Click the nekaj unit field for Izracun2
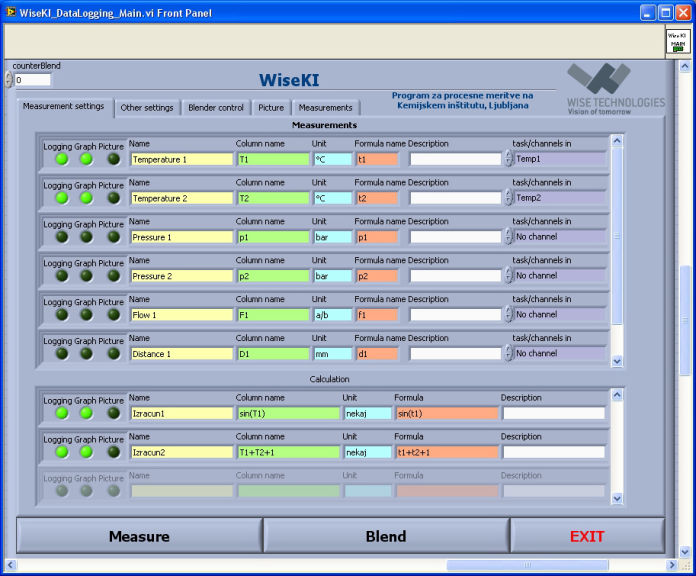696x576 pixels. 368,453
